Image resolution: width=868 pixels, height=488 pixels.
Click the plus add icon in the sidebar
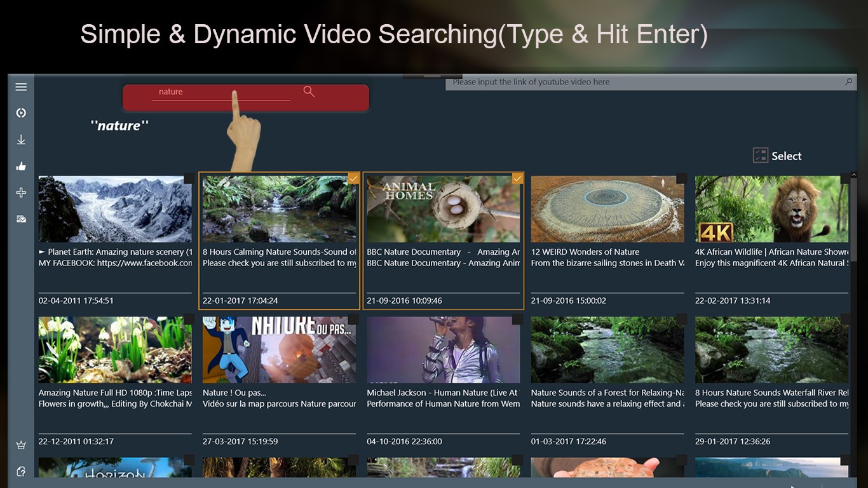pos(21,193)
